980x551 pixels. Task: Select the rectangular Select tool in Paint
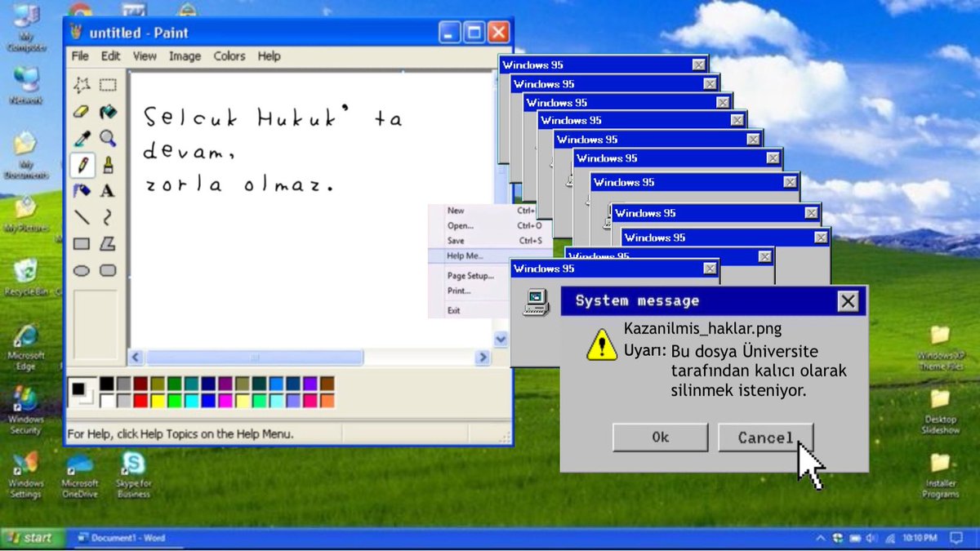[x=108, y=86]
